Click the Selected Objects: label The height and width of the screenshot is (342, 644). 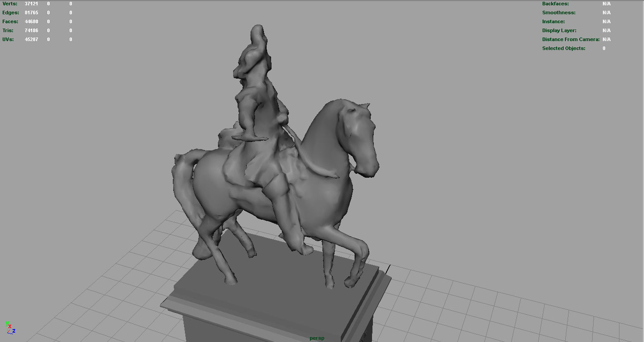(x=564, y=48)
